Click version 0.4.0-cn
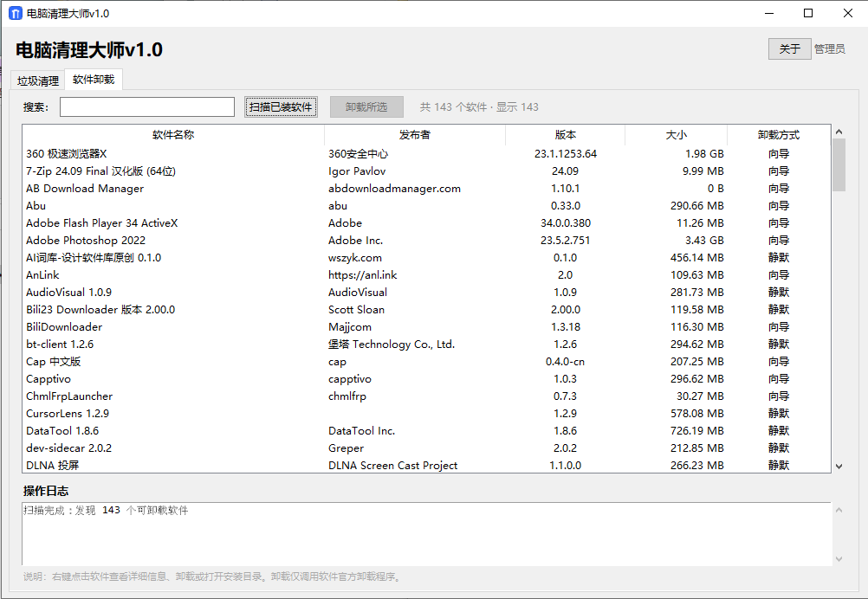This screenshot has height=599, width=868. click(565, 362)
